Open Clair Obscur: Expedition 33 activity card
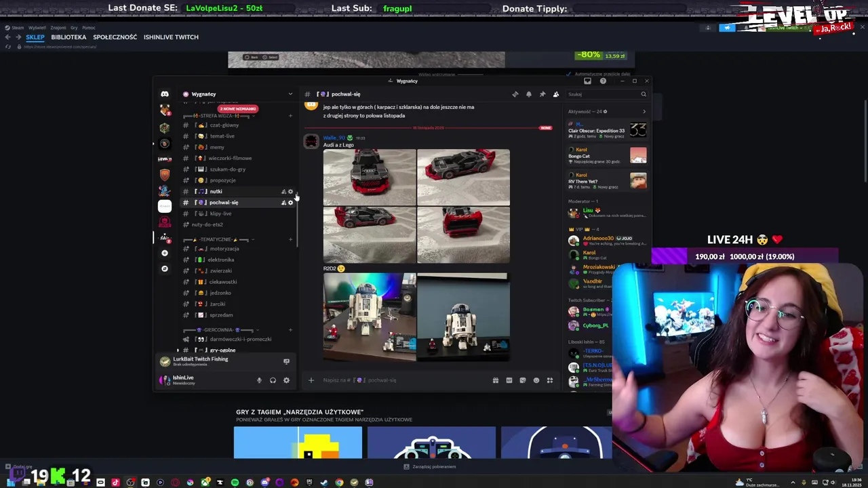The height and width of the screenshot is (488, 868). coord(607,129)
